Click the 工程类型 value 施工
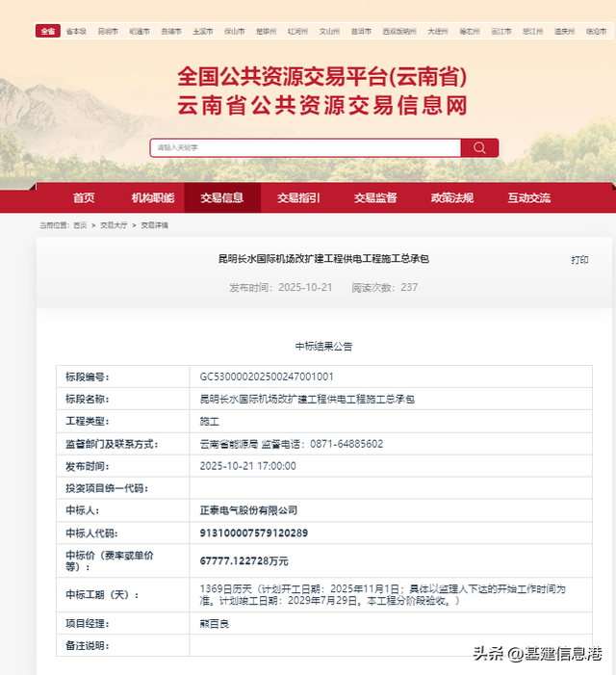616x675 pixels. click(x=210, y=422)
